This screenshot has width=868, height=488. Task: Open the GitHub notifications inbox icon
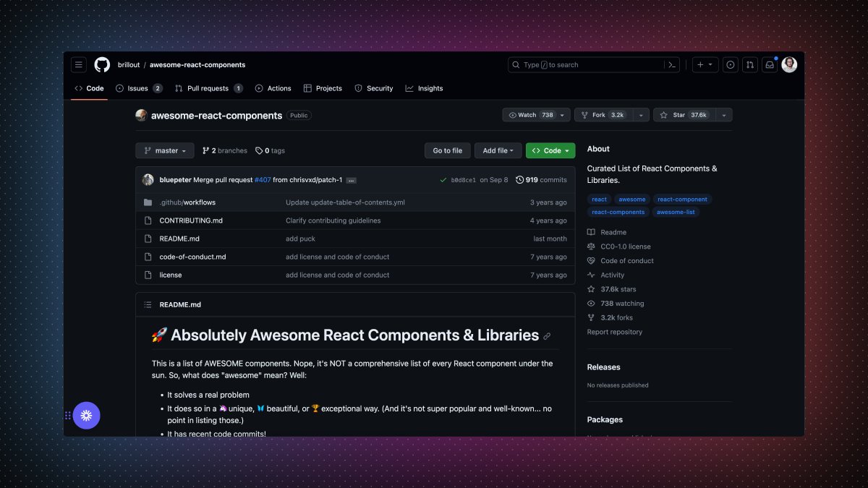pyautogui.click(x=769, y=64)
